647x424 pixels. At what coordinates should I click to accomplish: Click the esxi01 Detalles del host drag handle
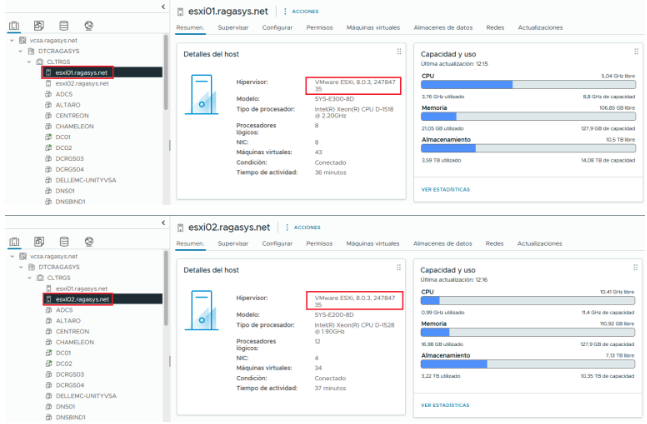(399, 52)
